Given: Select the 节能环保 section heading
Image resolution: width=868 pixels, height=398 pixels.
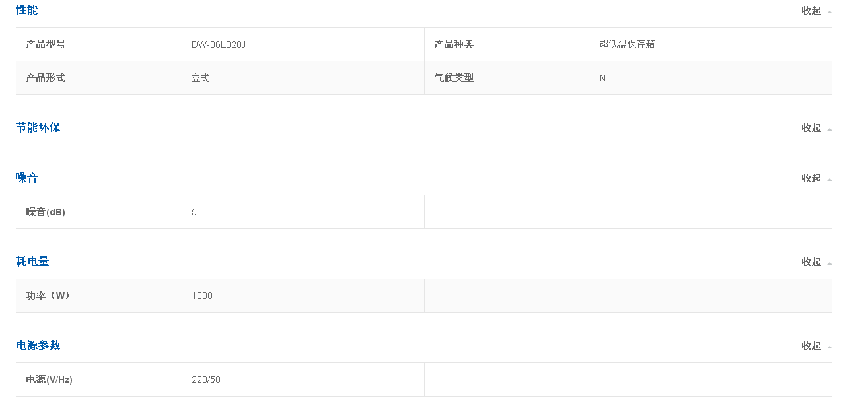Looking at the screenshot, I should click(38, 127).
